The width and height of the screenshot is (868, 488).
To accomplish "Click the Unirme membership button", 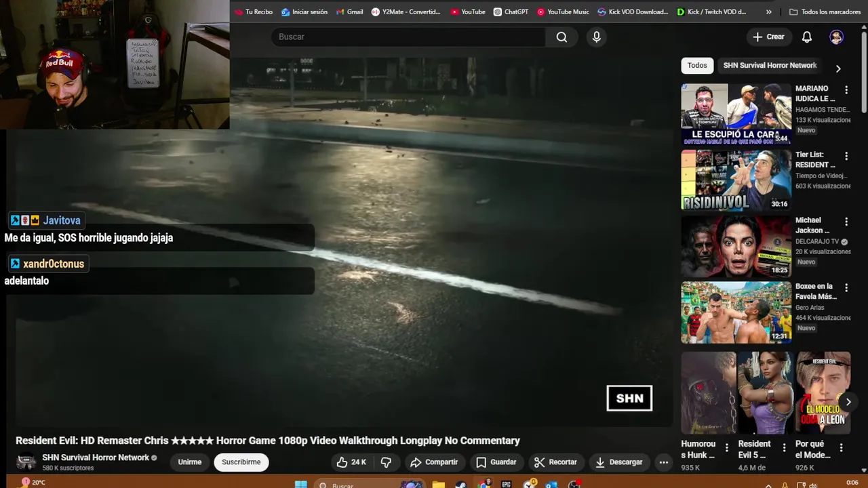I will click(190, 462).
